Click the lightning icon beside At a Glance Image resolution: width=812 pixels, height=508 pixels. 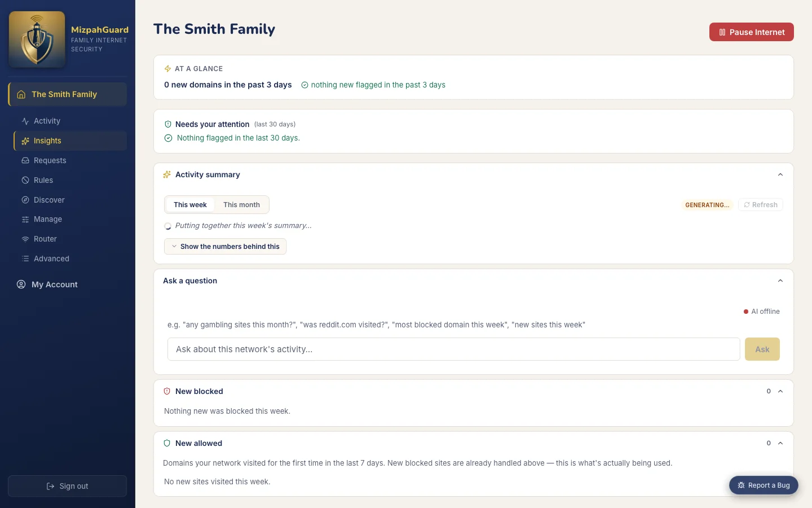click(x=167, y=69)
